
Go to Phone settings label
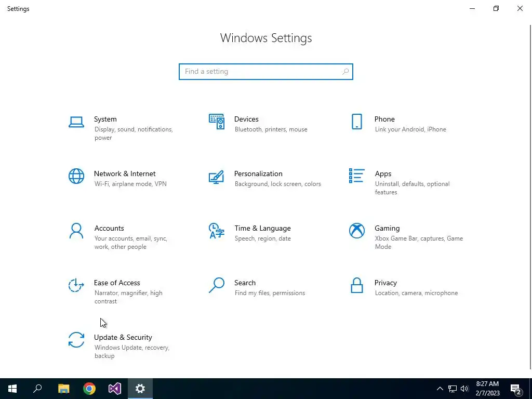coord(384,119)
